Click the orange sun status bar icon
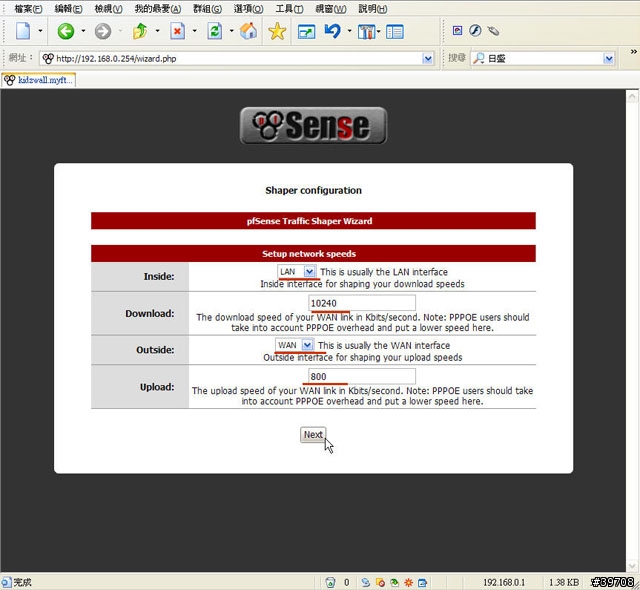 [408, 582]
